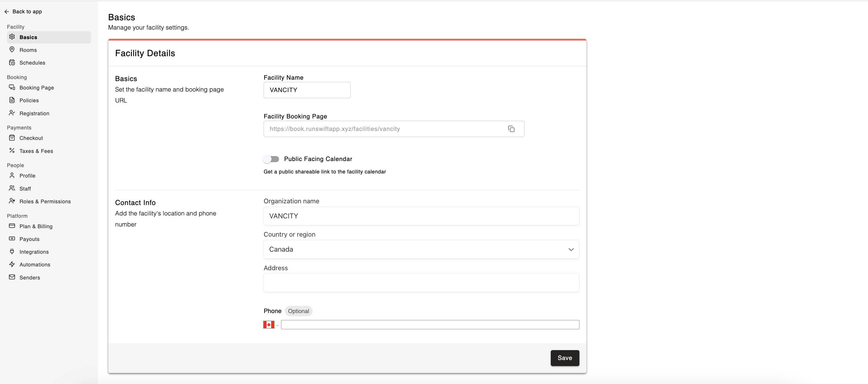Click the Taxes & Fees percent icon

tap(12, 151)
